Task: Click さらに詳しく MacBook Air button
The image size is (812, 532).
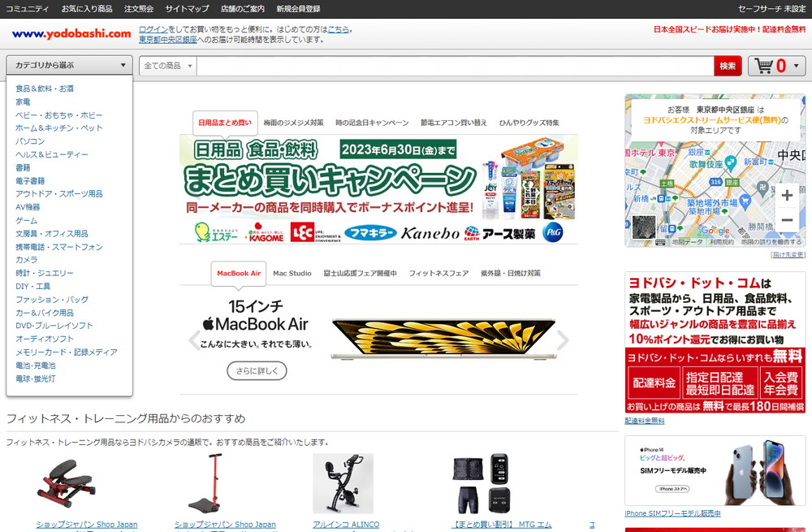Action: pyautogui.click(x=257, y=371)
